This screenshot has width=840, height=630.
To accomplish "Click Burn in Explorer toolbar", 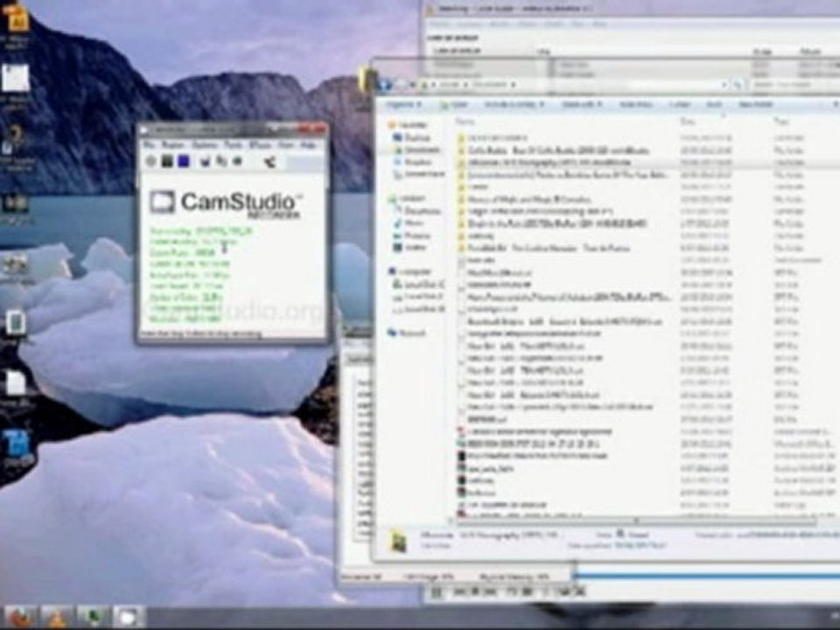I will [714, 104].
